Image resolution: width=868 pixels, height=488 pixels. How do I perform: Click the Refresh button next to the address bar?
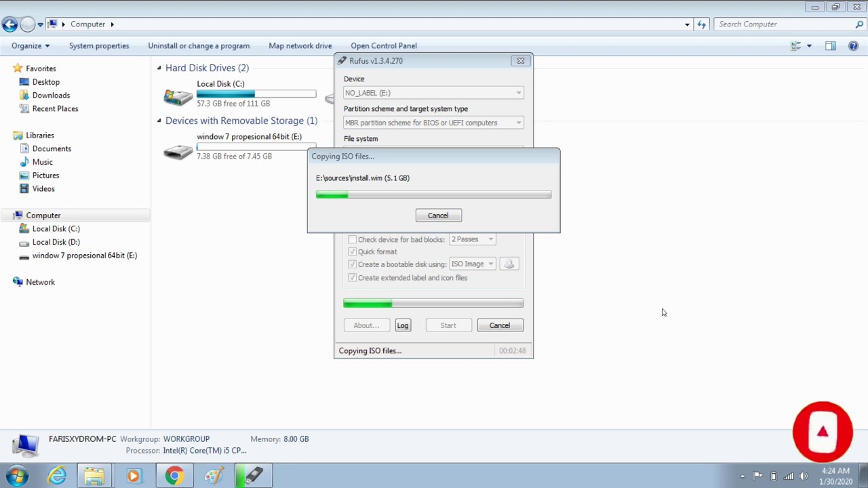point(701,24)
